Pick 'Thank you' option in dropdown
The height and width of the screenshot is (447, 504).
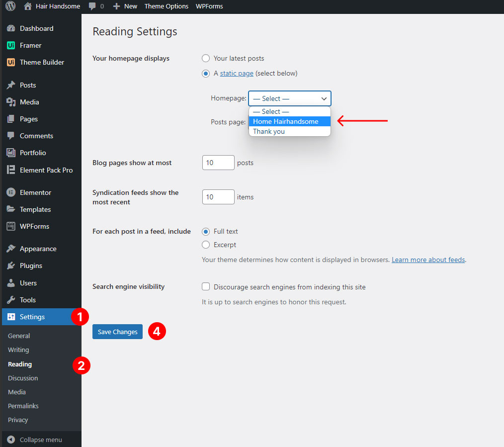(269, 132)
